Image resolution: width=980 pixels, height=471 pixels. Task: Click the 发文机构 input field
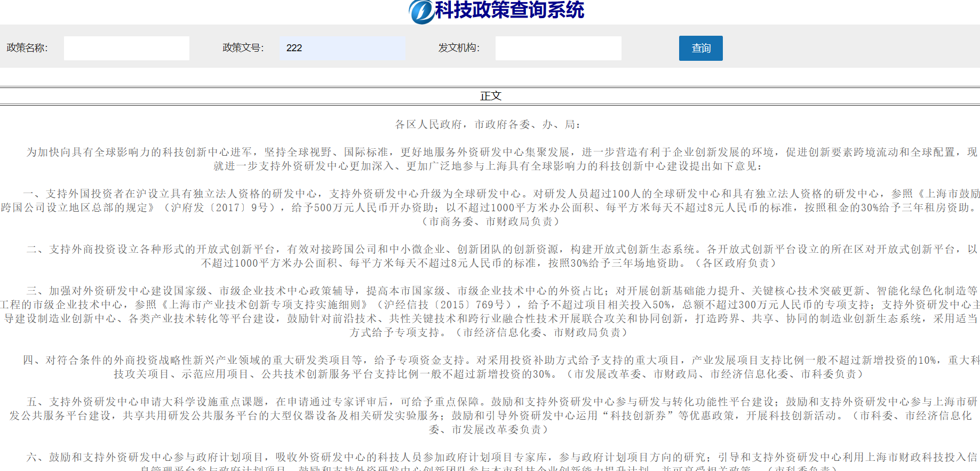tap(559, 48)
